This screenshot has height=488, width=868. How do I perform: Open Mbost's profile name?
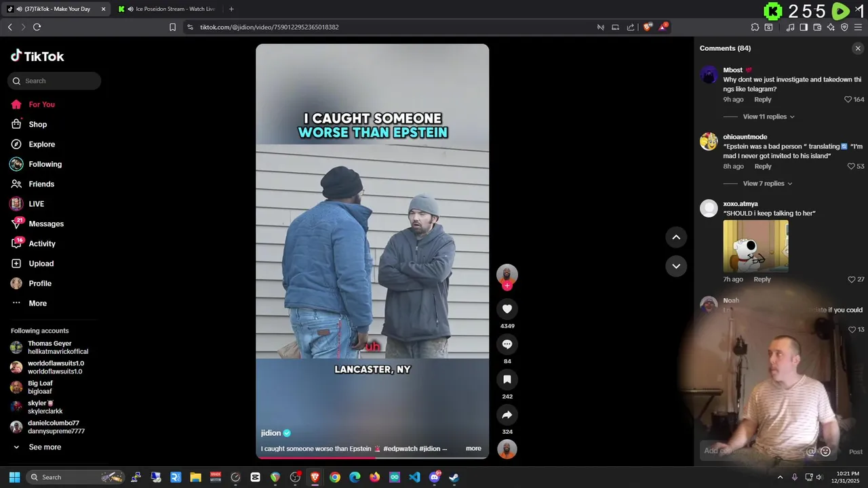[x=732, y=70]
